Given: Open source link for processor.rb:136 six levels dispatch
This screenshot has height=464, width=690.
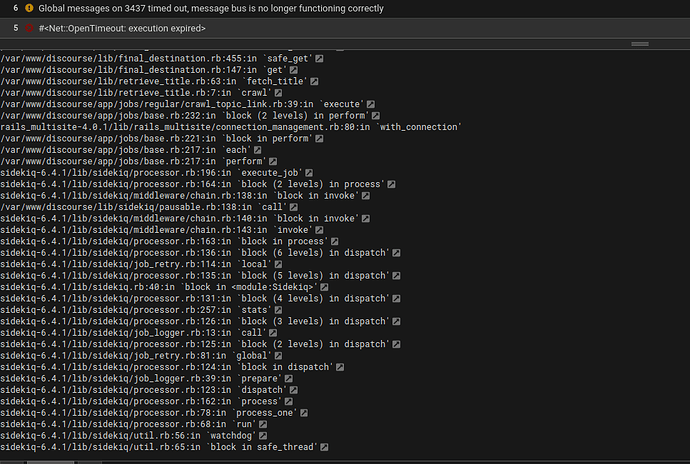Looking at the screenshot, I should tap(396, 253).
